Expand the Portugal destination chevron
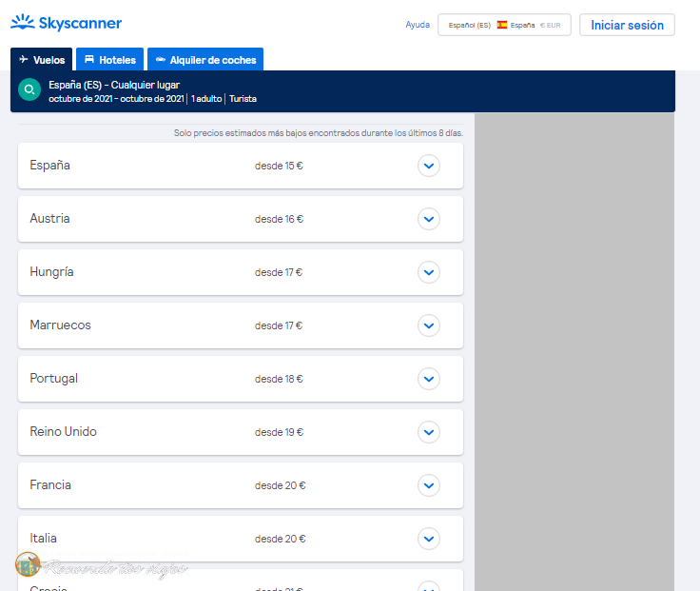 point(429,379)
